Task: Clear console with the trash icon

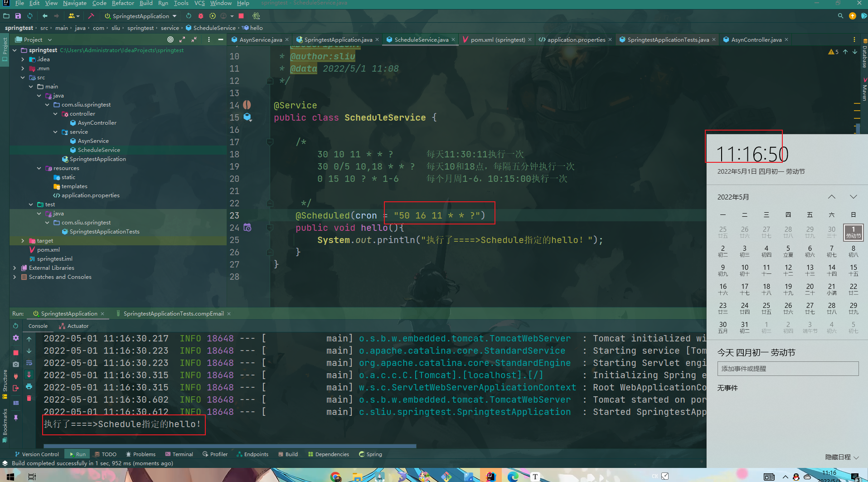Action: tap(29, 398)
